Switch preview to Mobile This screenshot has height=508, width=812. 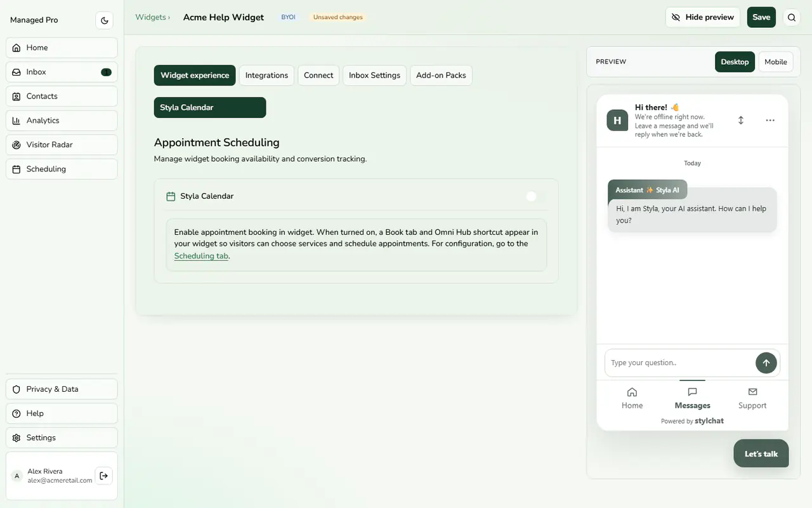(776, 62)
